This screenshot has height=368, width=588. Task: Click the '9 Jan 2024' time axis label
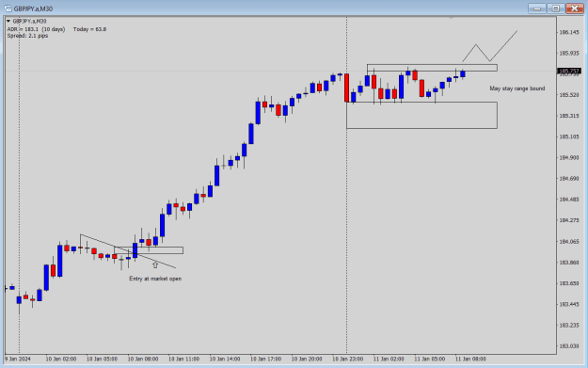18,359
